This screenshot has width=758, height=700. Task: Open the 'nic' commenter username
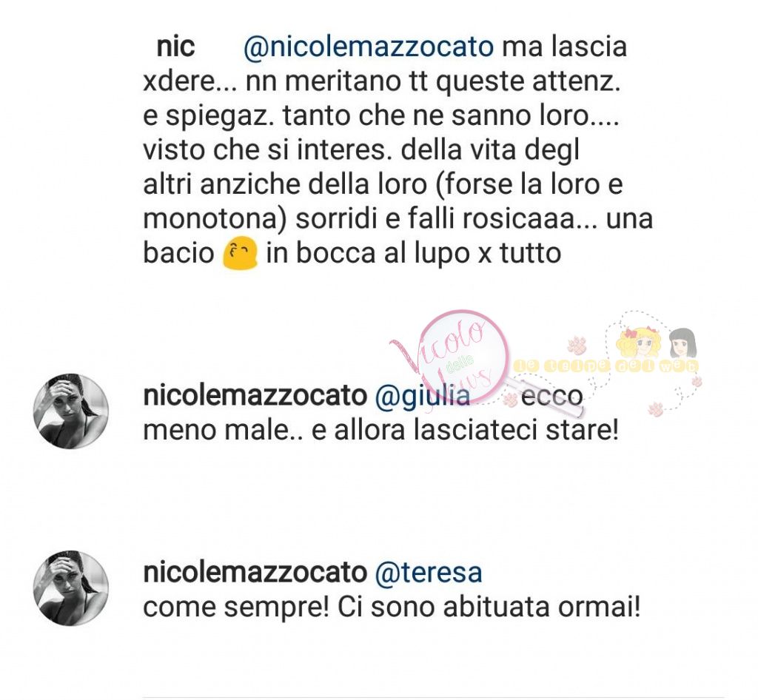coord(175,47)
